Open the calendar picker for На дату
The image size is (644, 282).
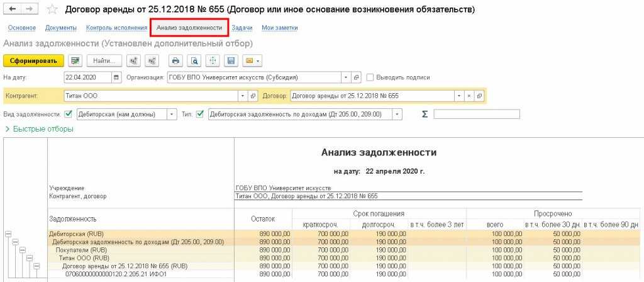(x=116, y=77)
